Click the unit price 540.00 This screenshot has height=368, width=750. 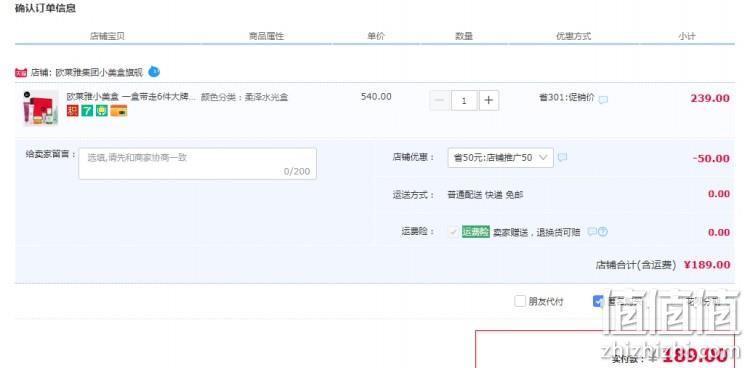click(376, 97)
